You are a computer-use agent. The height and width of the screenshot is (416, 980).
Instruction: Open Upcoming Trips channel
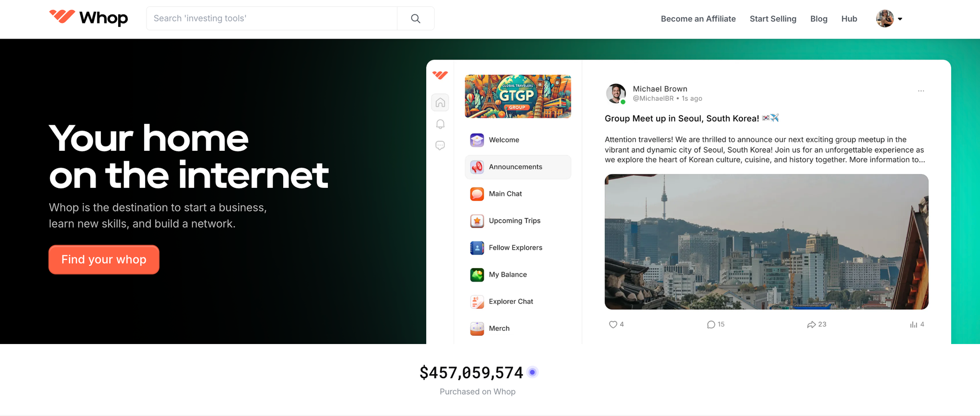518,221
